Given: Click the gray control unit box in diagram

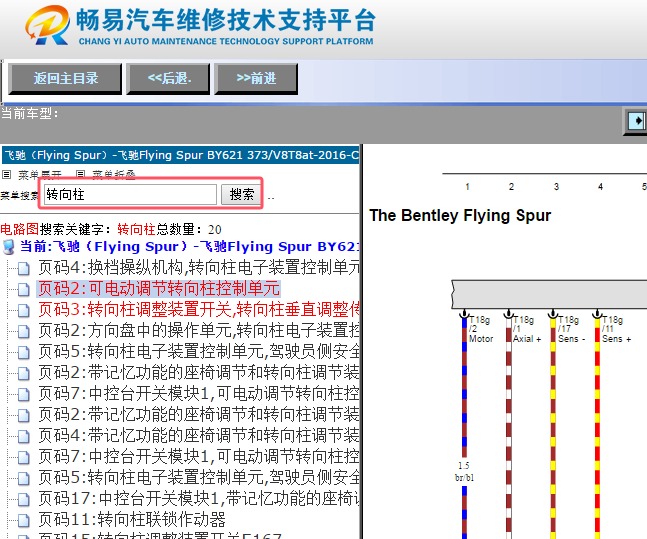Looking at the screenshot, I should 549,294.
